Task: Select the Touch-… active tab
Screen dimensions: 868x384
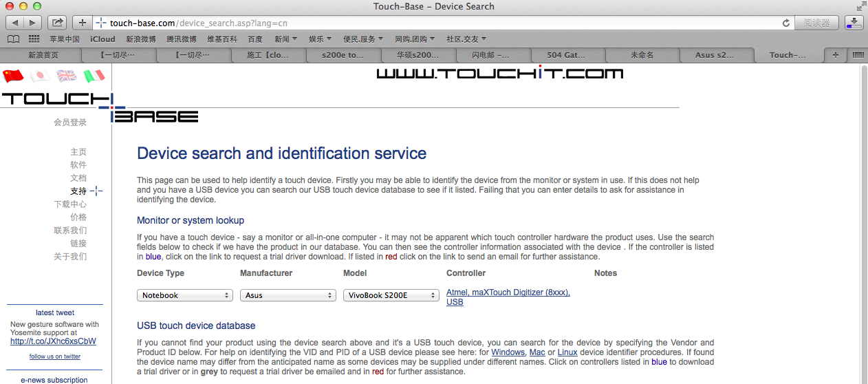Action: click(788, 55)
